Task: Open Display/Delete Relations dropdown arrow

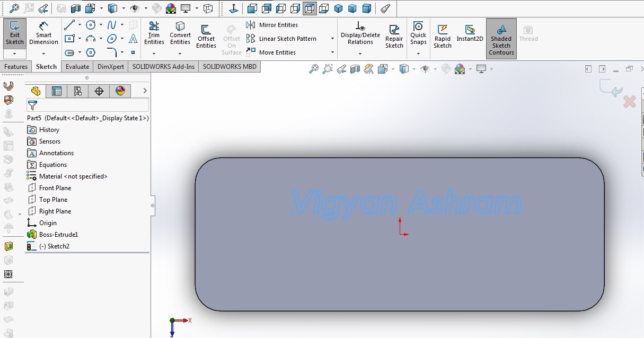Action: coord(360,54)
